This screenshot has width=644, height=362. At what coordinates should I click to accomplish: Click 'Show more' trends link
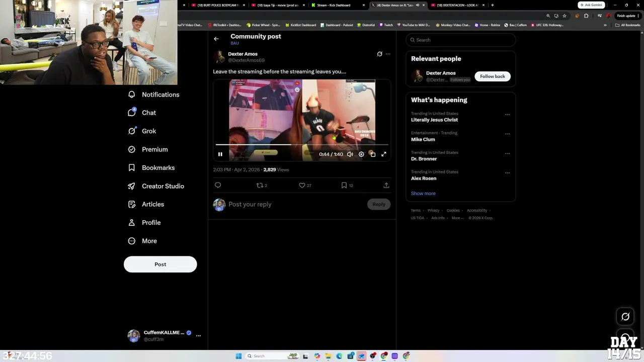(423, 194)
